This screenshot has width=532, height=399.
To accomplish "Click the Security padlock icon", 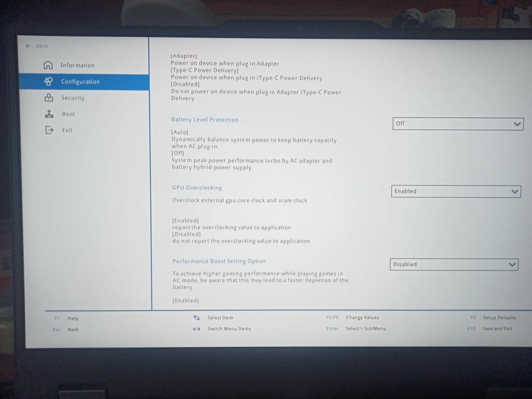I will [49, 98].
